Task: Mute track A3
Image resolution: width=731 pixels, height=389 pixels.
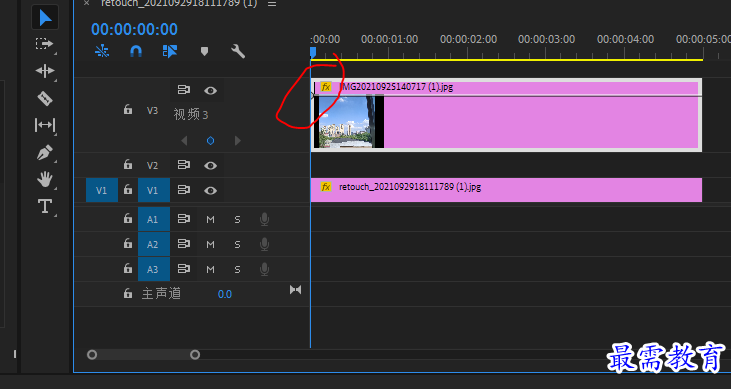Action: click(210, 269)
